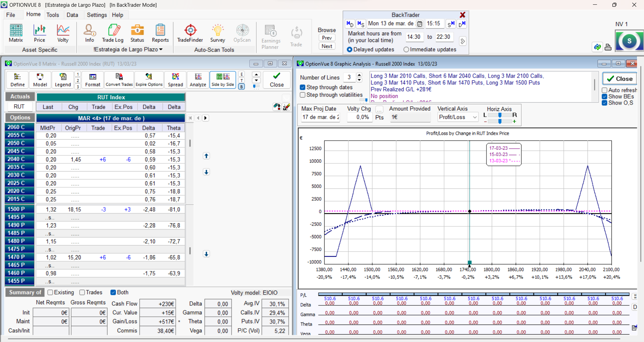Click Convert Trades in Matrix toolbar

pos(119,80)
